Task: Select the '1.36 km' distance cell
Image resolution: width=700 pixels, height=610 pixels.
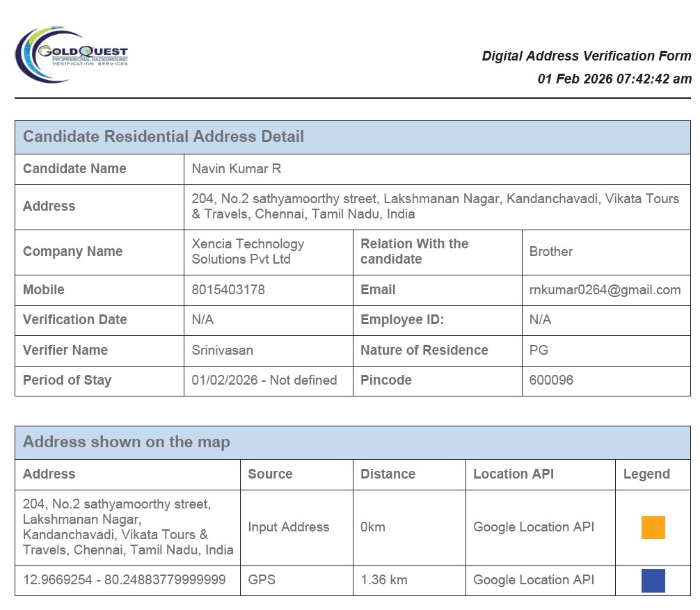Action: click(384, 580)
